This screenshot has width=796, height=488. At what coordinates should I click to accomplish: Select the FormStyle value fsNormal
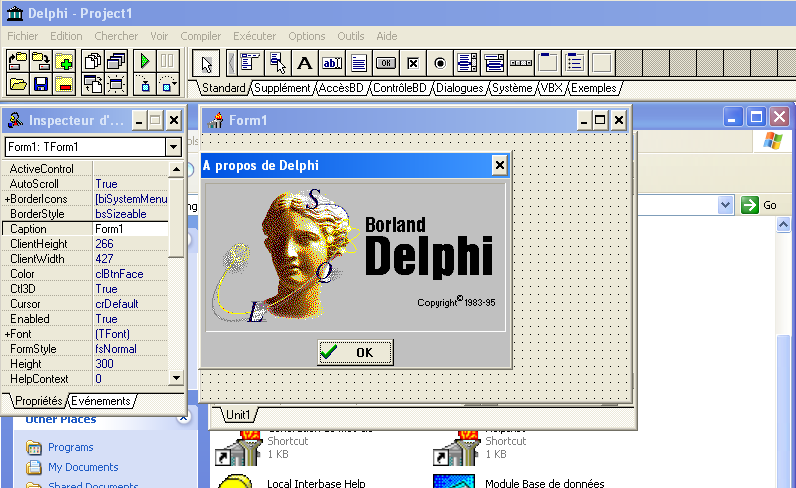(116, 349)
